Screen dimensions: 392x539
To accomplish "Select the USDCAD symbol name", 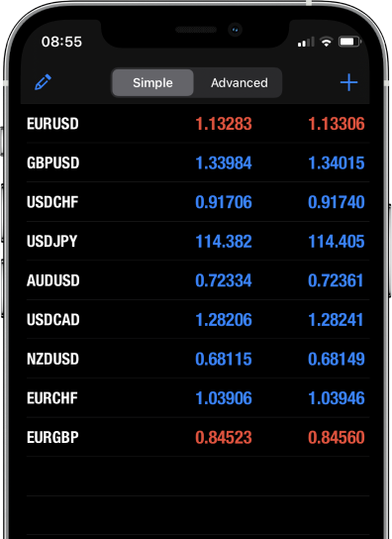I will [53, 320].
